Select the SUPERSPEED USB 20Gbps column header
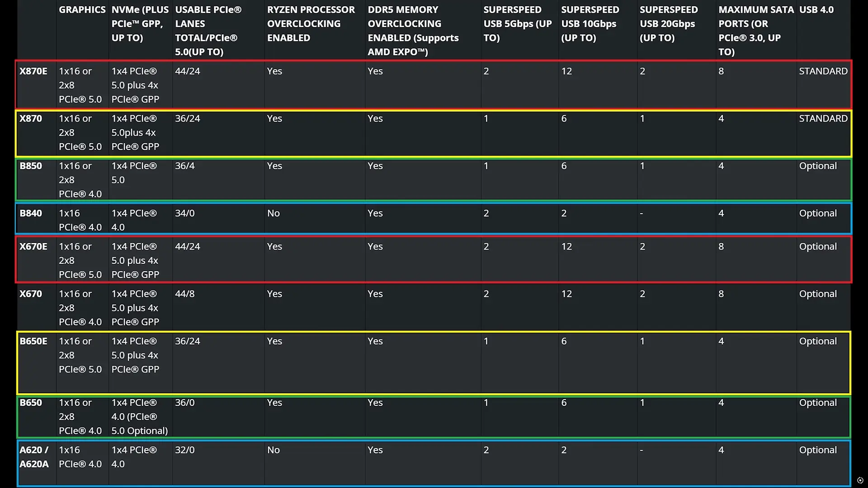868x488 pixels. [669, 23]
